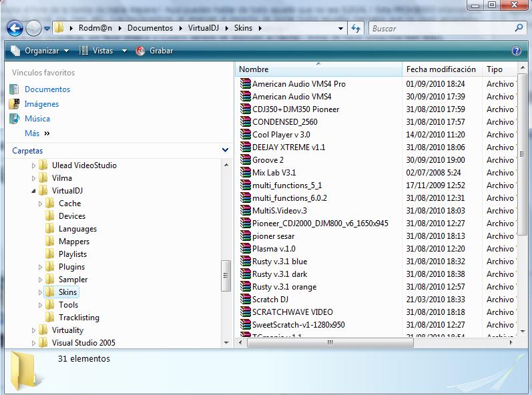This screenshot has width=532, height=395.
Task: Click Documentos in the address path
Action: [150, 28]
